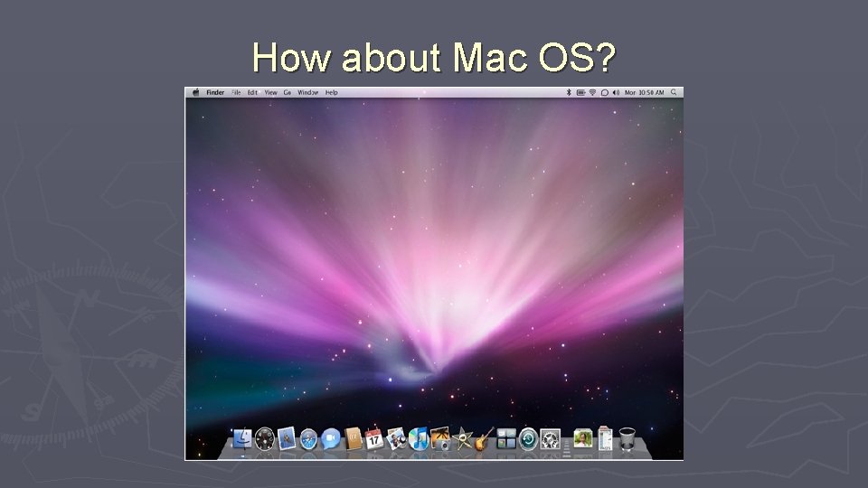Launch the Dashboard gauge icon in Dock

[x=265, y=439]
